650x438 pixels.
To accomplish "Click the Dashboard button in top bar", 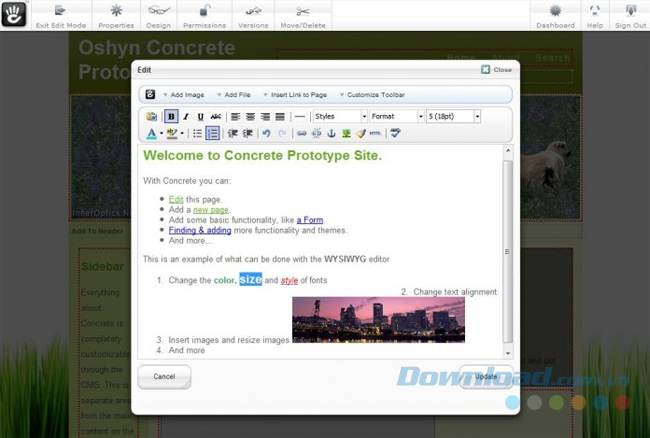I will pyautogui.click(x=556, y=16).
